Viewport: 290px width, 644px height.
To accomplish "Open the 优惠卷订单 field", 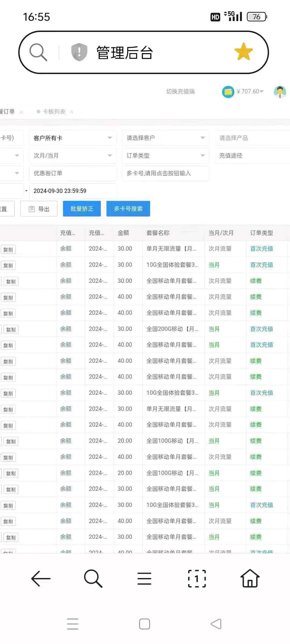I will [x=73, y=173].
